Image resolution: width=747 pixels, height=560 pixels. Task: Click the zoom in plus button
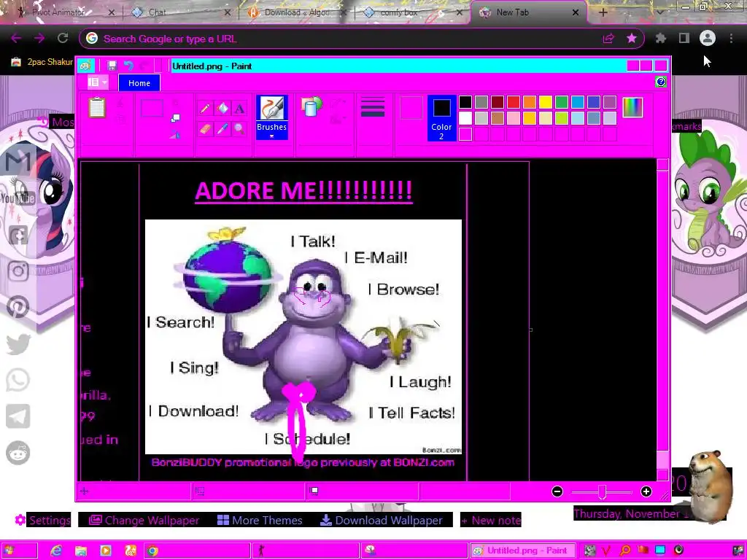646,491
